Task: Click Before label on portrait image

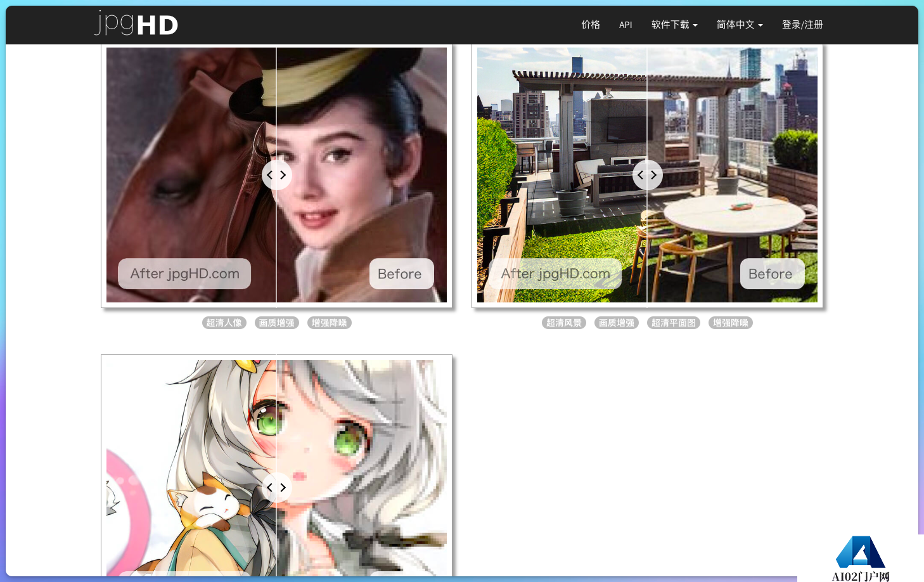Action: [402, 274]
